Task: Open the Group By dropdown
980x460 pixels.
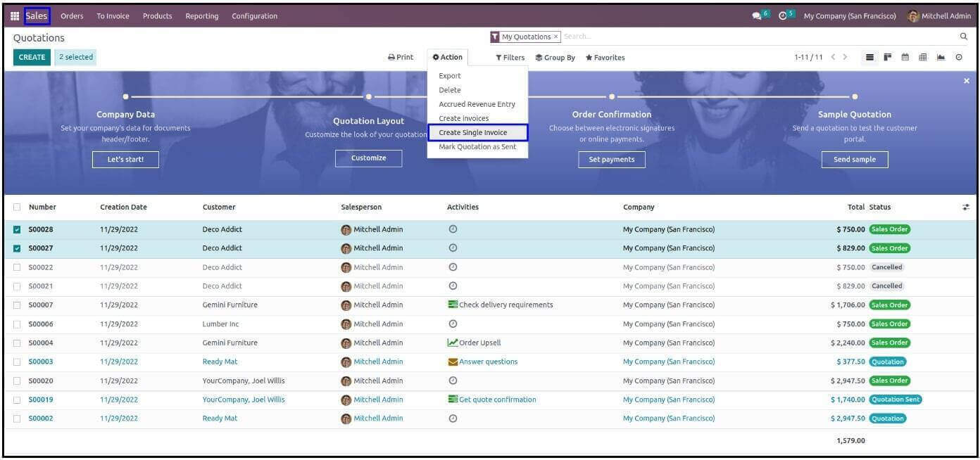Action: click(555, 58)
